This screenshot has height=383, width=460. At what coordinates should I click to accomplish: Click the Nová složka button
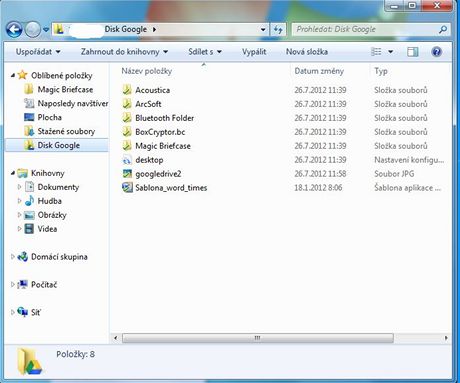pos(307,52)
